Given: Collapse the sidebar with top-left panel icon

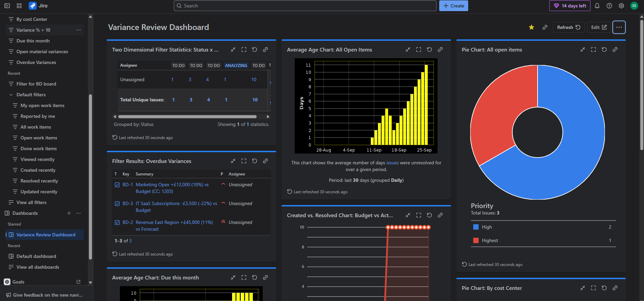Looking at the screenshot, I should pyautogui.click(x=7, y=6).
